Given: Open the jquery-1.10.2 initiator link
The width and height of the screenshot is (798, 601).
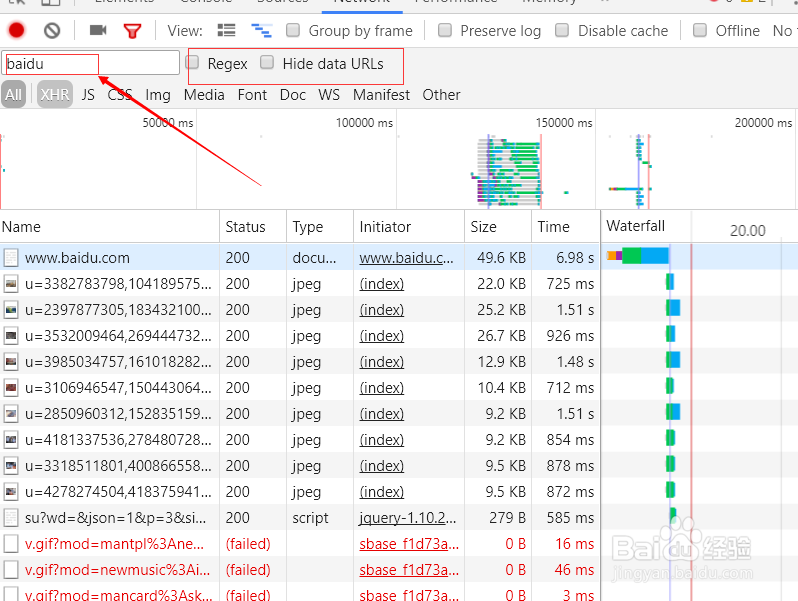Looking at the screenshot, I should click(408, 518).
